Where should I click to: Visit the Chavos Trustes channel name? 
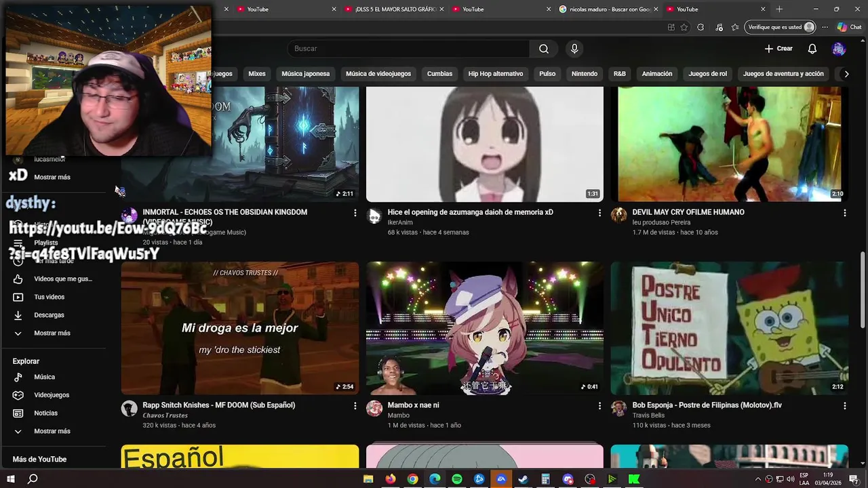165,415
